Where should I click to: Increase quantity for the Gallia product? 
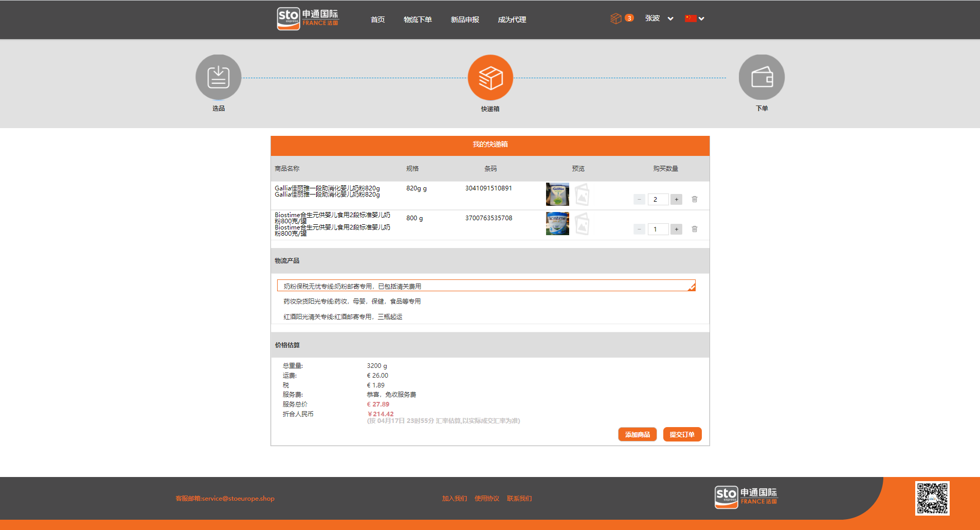pos(677,199)
